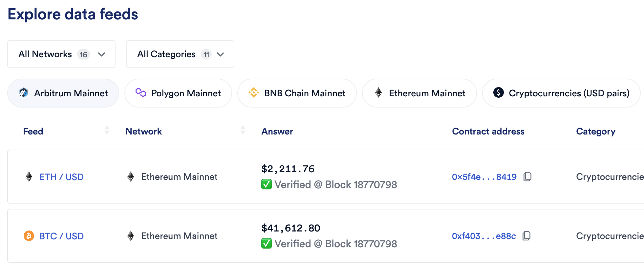
Task: Click the Arbitrum logo icon in filter chip
Action: tap(24, 93)
